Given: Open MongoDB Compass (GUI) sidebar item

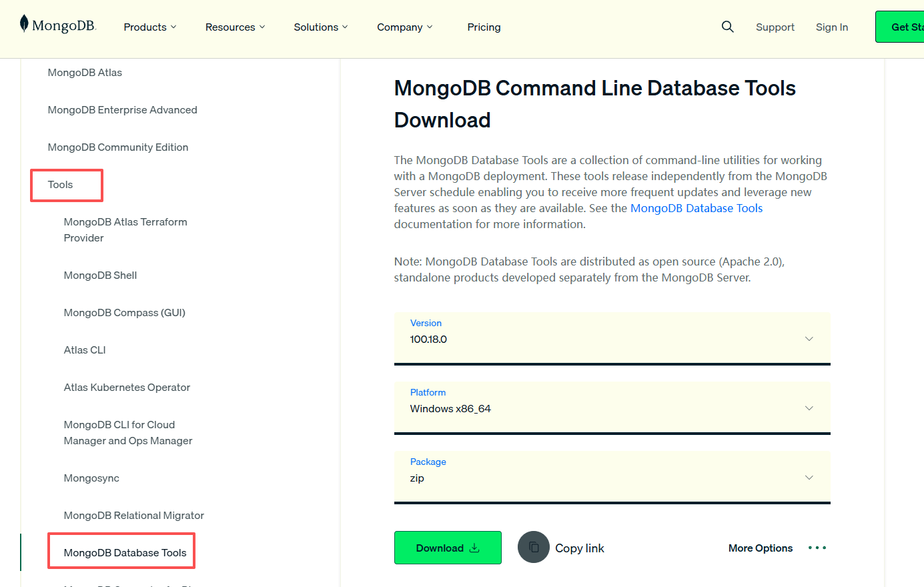Looking at the screenshot, I should coord(125,313).
